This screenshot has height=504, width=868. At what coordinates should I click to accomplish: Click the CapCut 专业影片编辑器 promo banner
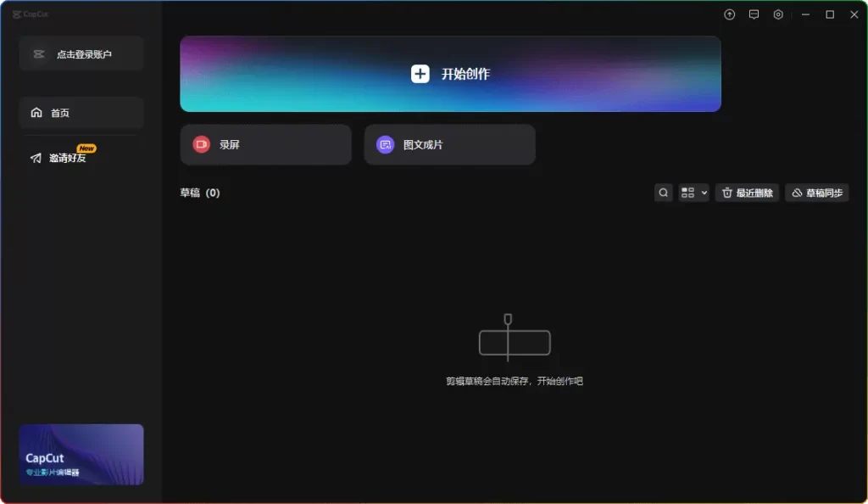coord(81,454)
